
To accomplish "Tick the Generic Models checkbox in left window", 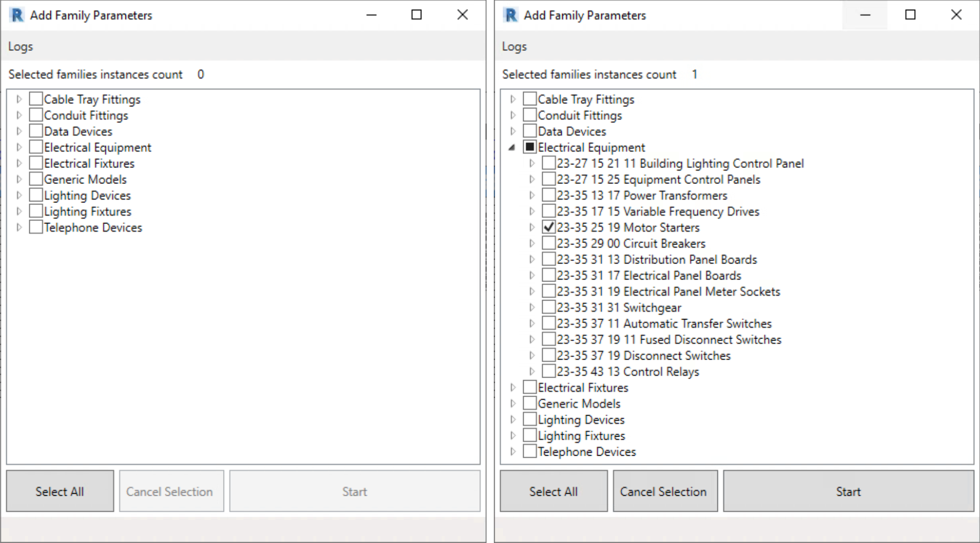I will click(36, 179).
